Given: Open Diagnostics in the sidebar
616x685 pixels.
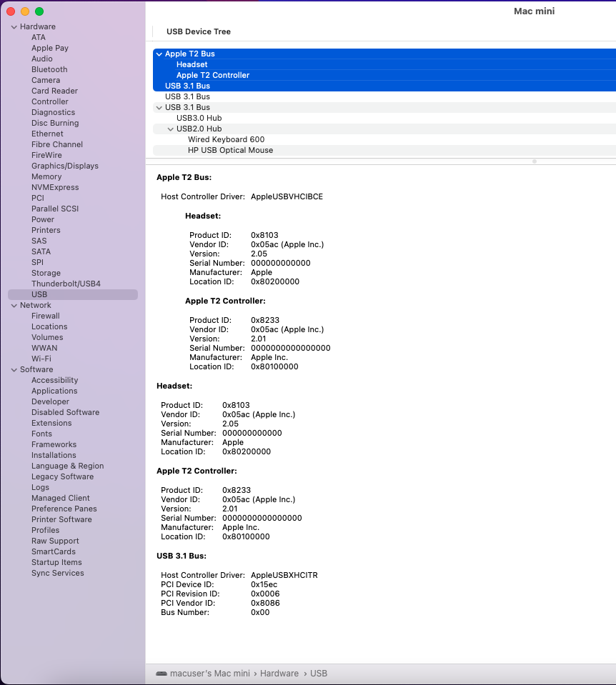Looking at the screenshot, I should [x=54, y=112].
